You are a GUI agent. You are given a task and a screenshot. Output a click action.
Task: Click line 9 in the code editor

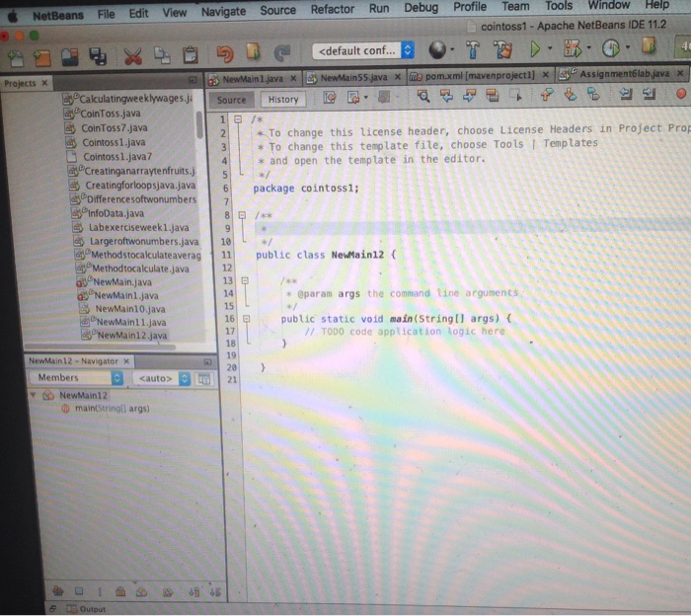tap(473, 228)
